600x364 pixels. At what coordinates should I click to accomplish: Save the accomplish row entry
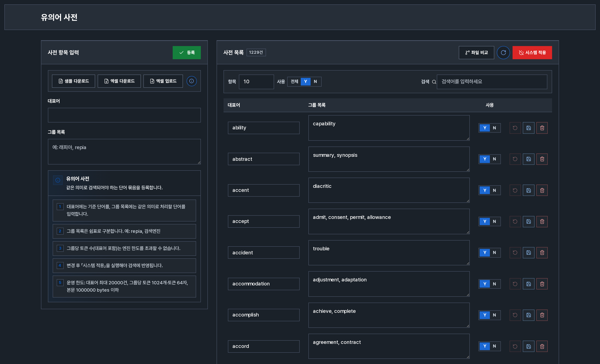pyautogui.click(x=528, y=315)
